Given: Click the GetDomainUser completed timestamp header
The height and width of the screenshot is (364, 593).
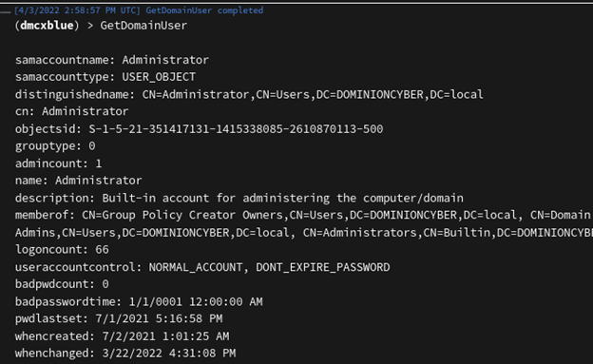Looking at the screenshot, I should click(139, 10).
